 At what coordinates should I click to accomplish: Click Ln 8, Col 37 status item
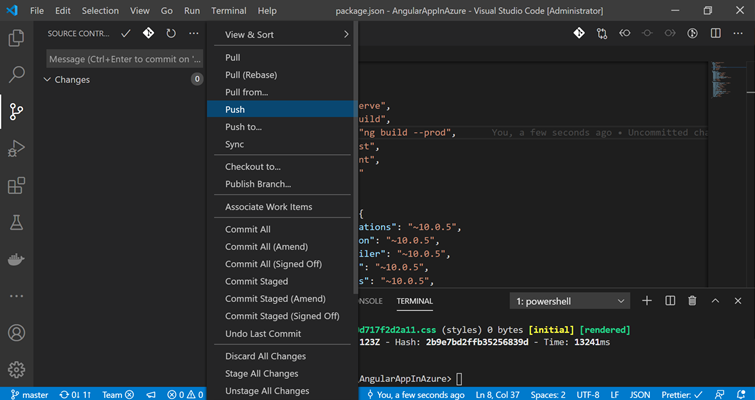coord(496,395)
